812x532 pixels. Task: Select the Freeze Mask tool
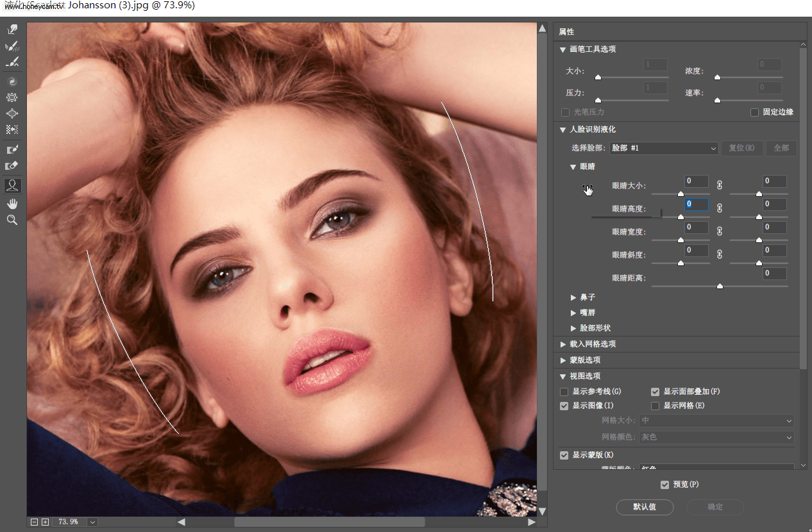[12, 149]
